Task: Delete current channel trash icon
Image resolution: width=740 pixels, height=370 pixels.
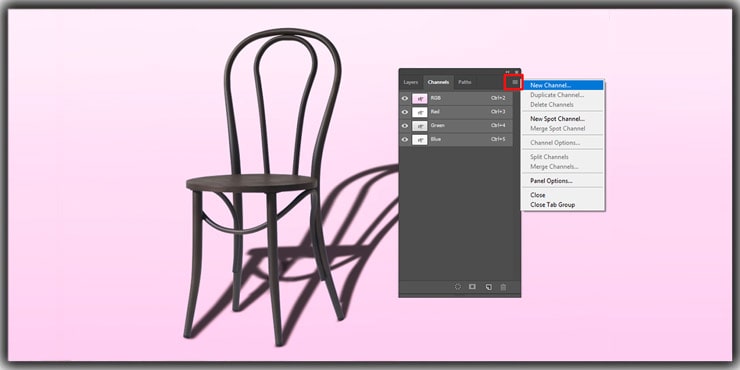Action: pyautogui.click(x=503, y=287)
